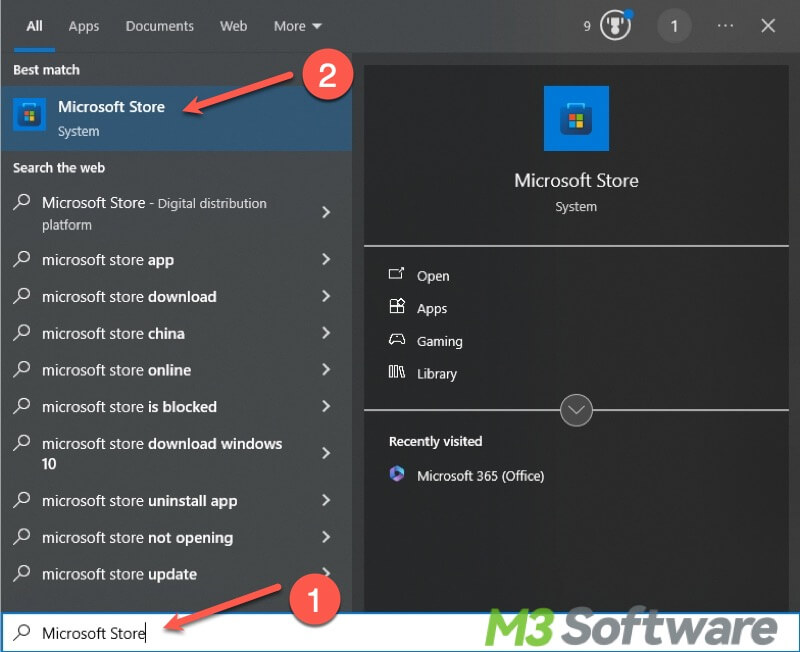Select suggestion microsoft store update
Image resolution: width=800 pixels, height=652 pixels.
pos(119,574)
